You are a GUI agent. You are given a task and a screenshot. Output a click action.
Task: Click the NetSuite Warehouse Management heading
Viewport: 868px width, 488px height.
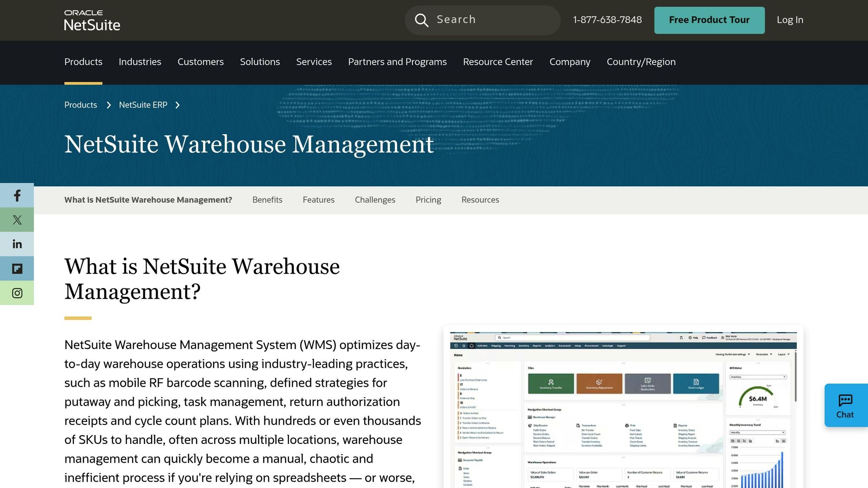click(x=249, y=144)
